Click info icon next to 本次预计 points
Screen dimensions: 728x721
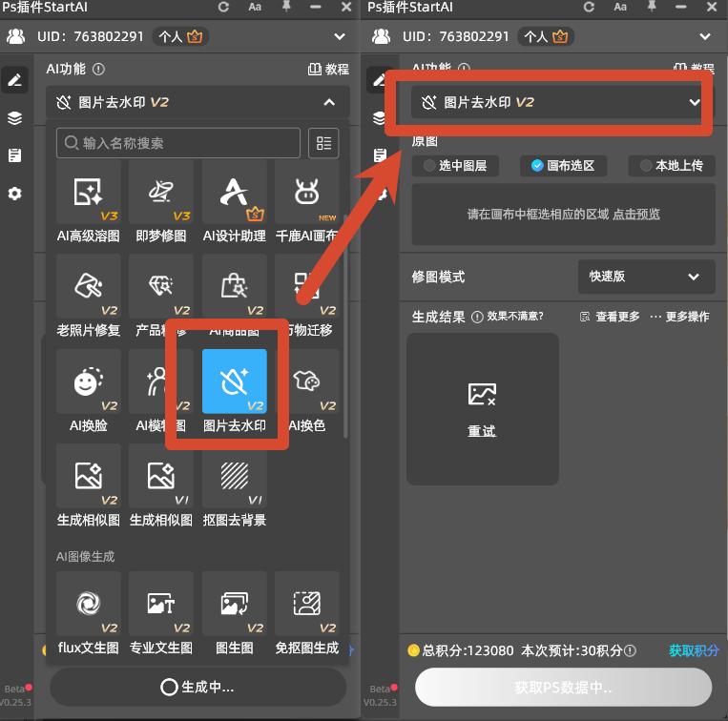point(630,651)
